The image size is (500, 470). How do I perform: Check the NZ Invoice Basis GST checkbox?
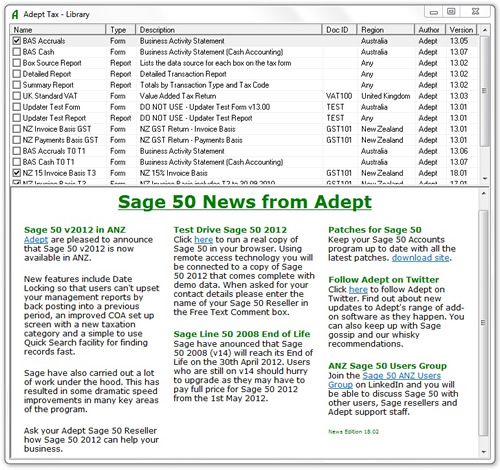[16, 129]
